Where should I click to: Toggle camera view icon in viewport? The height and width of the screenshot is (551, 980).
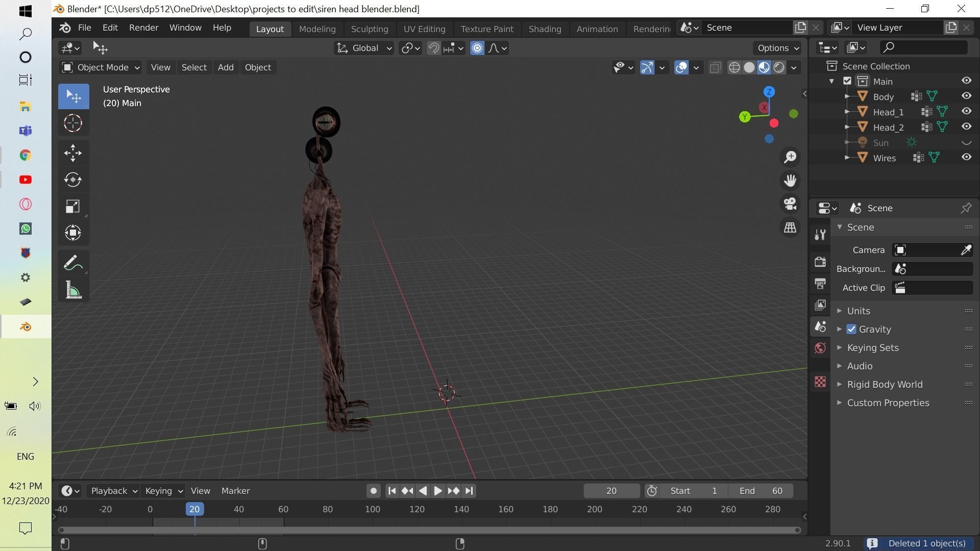tap(790, 204)
